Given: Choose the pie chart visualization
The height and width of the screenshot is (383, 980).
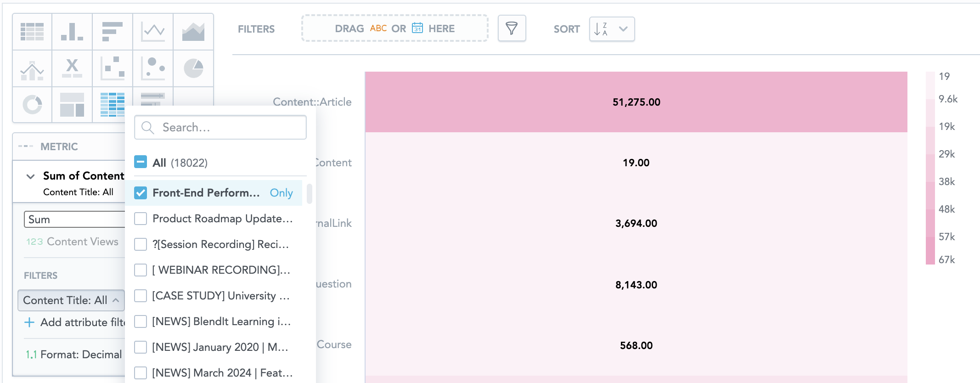Looking at the screenshot, I should pos(193,68).
